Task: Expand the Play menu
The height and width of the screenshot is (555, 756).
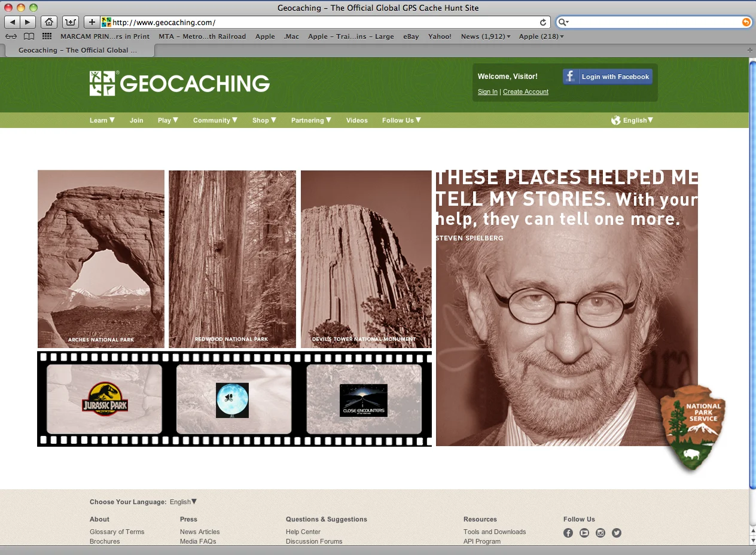Action: (168, 120)
